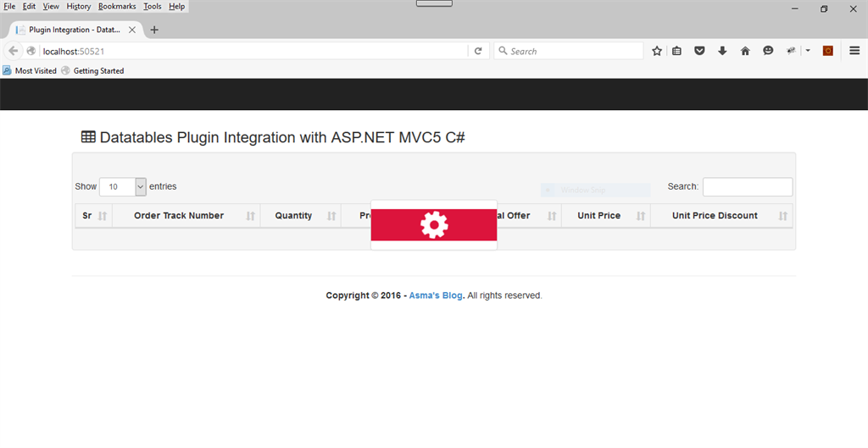
Task: Show your bookmarks list icon
Action: (676, 51)
